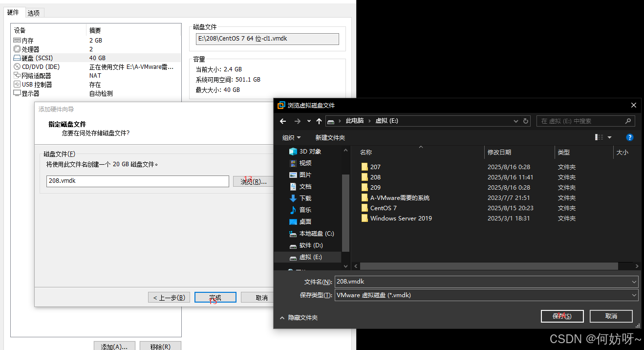Click 保存 to save the disk file
644x350 pixels.
click(562, 316)
